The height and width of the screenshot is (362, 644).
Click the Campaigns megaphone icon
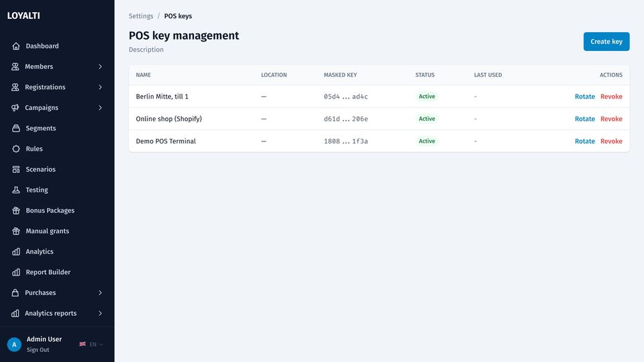(x=15, y=107)
